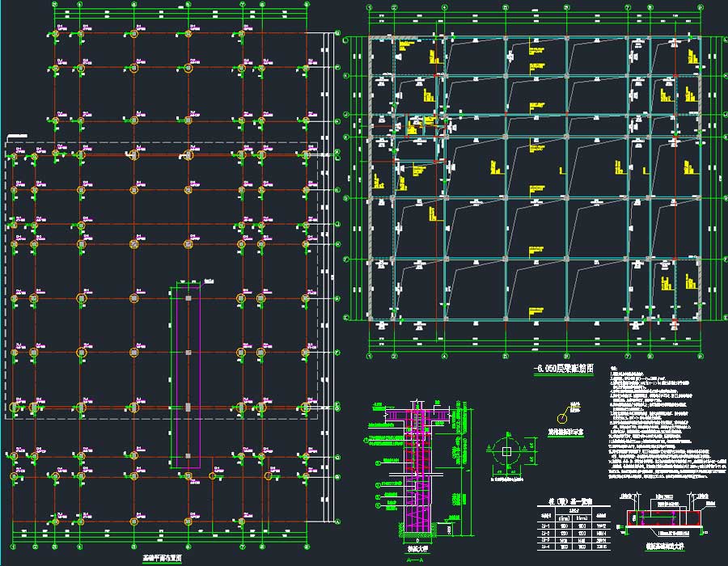Screen dimensions: 728x566
Task: Click the top gray square inside the magenta rectangle
Action: [x=188, y=298]
